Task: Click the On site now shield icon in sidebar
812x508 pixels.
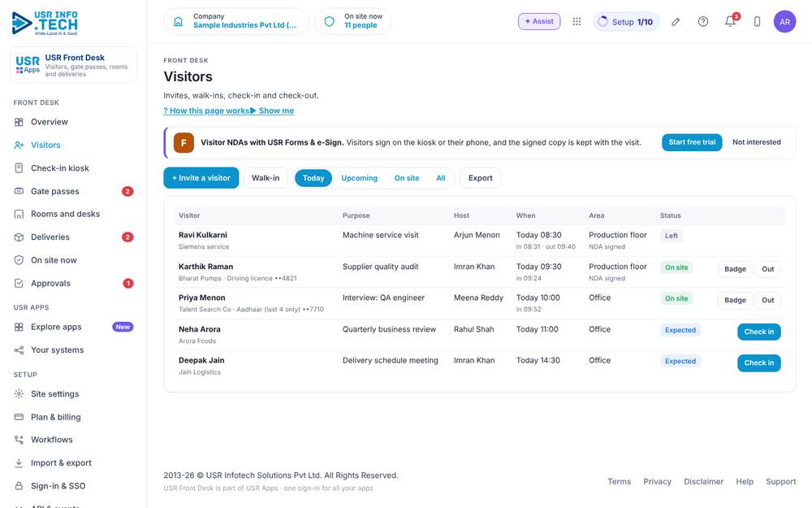Action: tap(19, 260)
